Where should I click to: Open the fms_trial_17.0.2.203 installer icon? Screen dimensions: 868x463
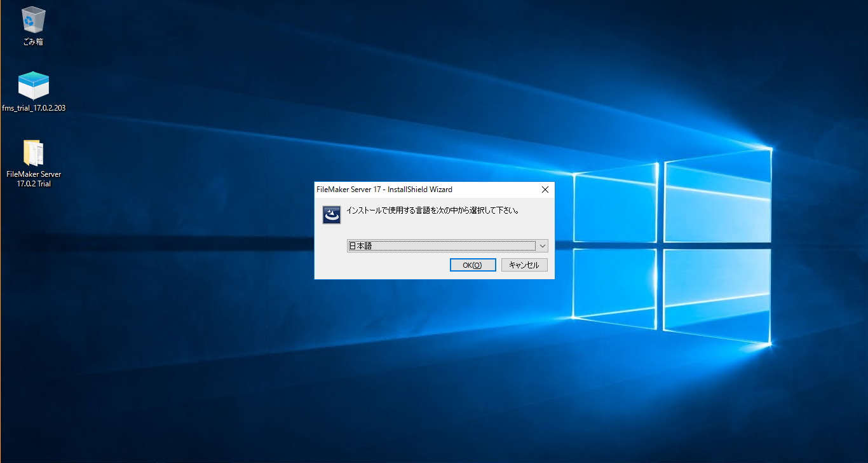click(32, 85)
